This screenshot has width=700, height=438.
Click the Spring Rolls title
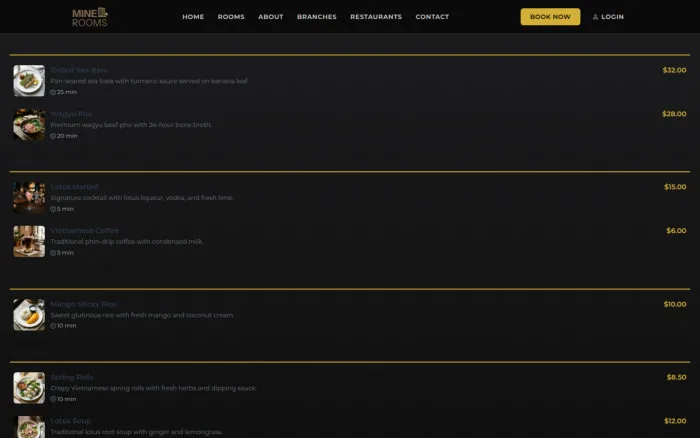click(71, 377)
